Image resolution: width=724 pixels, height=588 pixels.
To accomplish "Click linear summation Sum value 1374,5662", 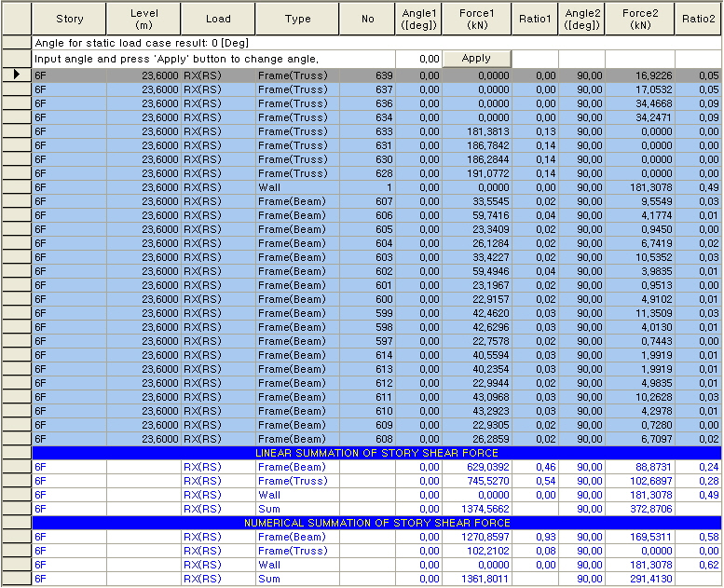I will 476,509.
